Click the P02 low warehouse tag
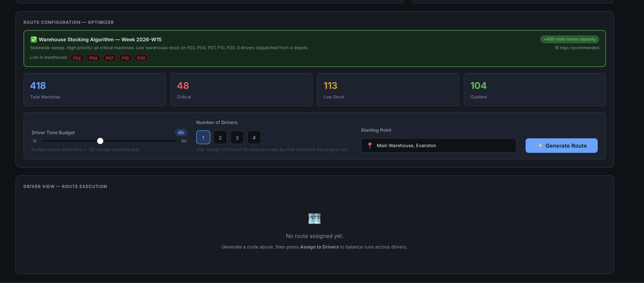This screenshot has width=644, height=283. (x=77, y=58)
